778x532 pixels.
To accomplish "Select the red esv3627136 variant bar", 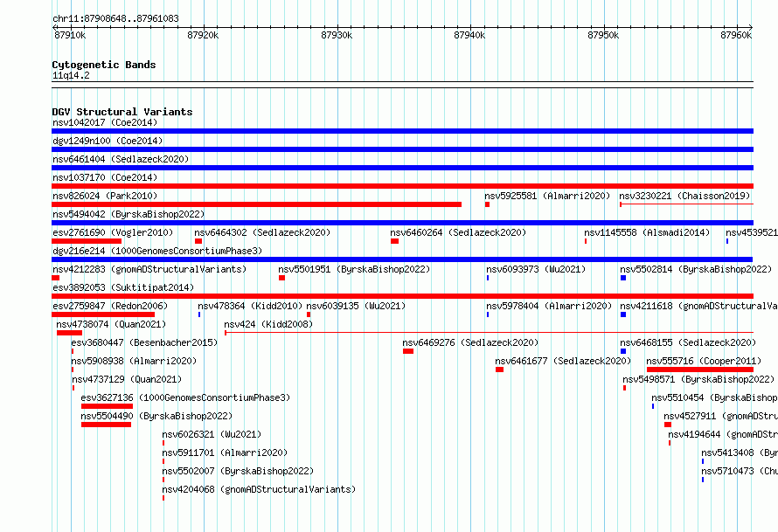I will (x=108, y=406).
